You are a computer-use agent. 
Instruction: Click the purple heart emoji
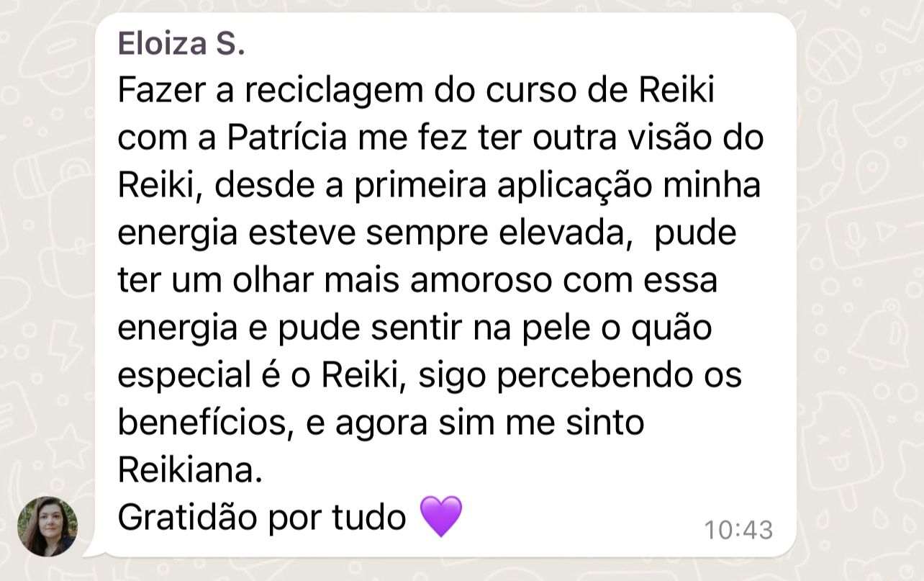(x=440, y=516)
